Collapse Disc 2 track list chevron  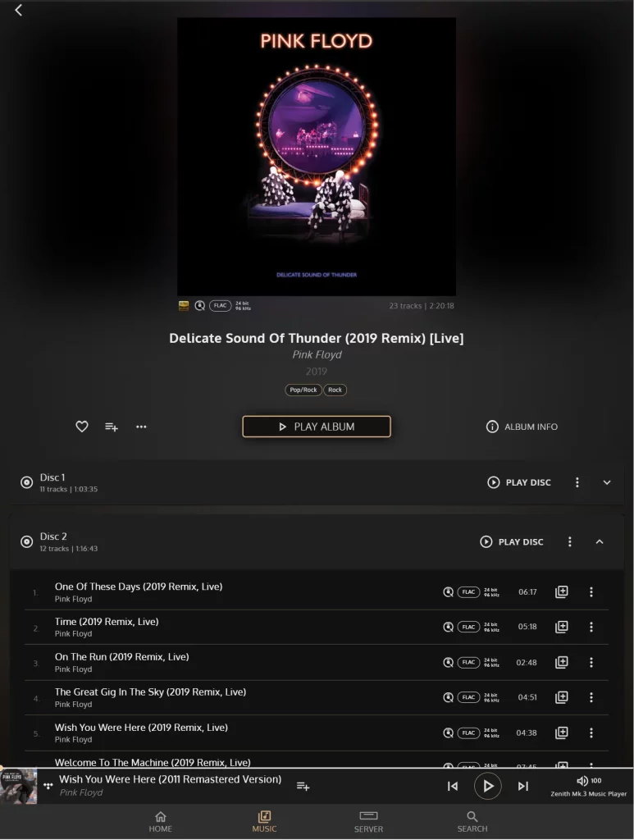point(600,541)
